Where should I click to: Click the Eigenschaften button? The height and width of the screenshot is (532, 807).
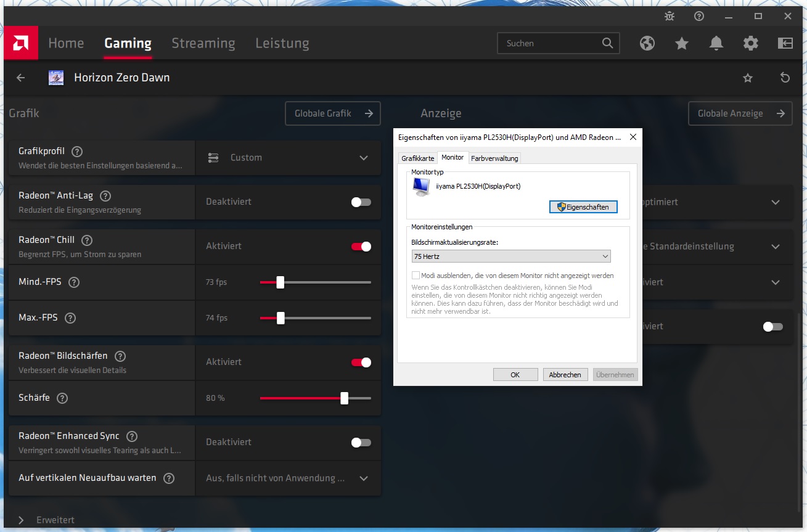583,207
